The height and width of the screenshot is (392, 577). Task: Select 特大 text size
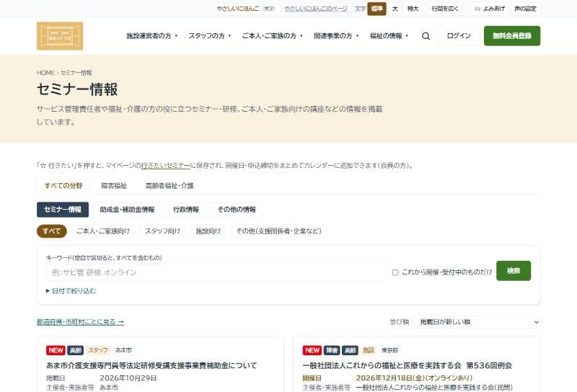pos(413,9)
